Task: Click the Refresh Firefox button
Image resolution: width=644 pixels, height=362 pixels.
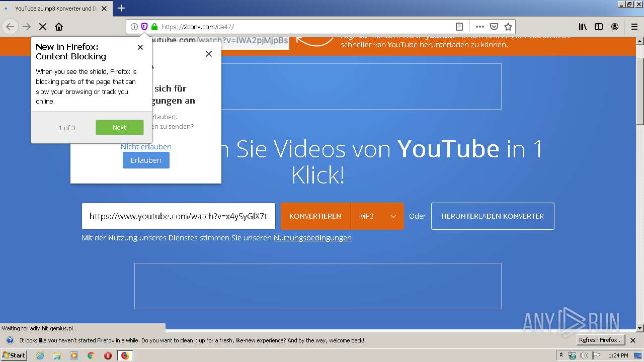Action: coord(601,340)
